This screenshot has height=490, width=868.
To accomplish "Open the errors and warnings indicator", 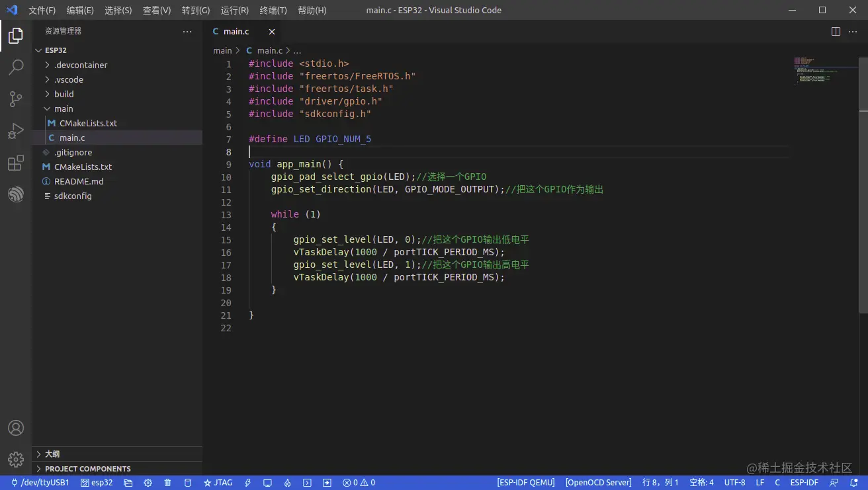I will (359, 483).
